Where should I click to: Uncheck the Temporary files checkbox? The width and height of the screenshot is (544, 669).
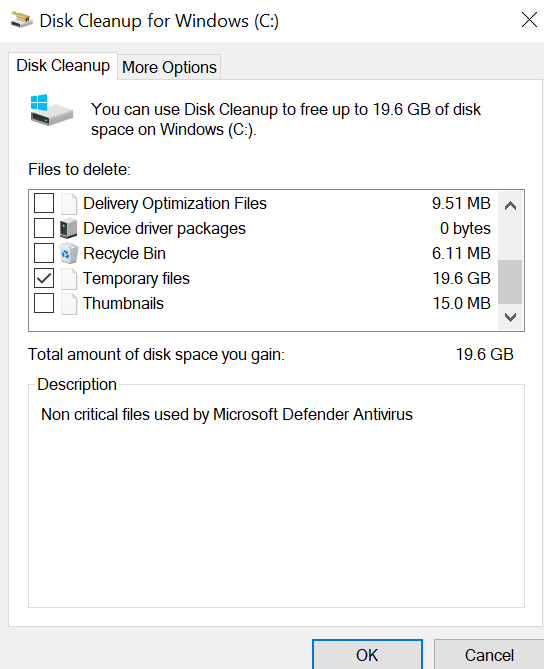(x=44, y=278)
